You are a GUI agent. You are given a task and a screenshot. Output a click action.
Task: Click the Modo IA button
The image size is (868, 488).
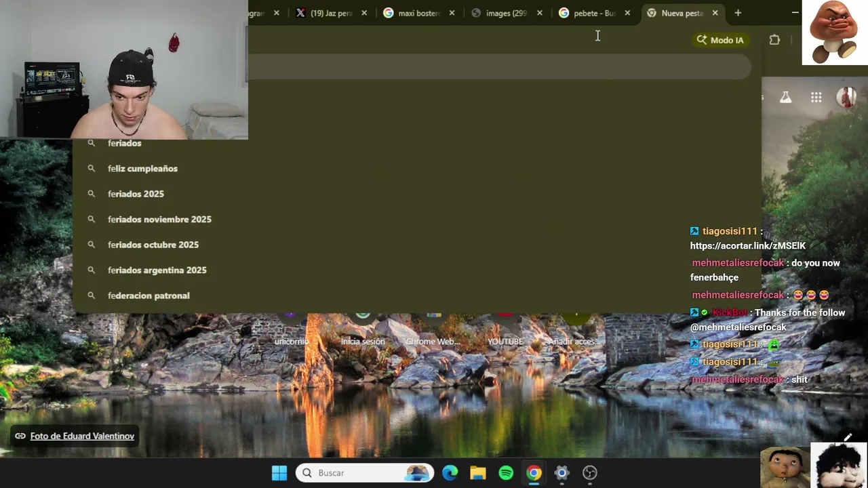(x=720, y=40)
